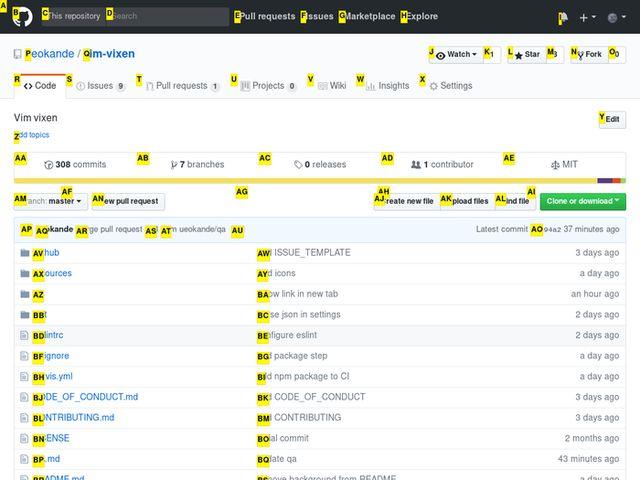Open the Branch: master selector
640x480 pixels.
click(x=51, y=201)
